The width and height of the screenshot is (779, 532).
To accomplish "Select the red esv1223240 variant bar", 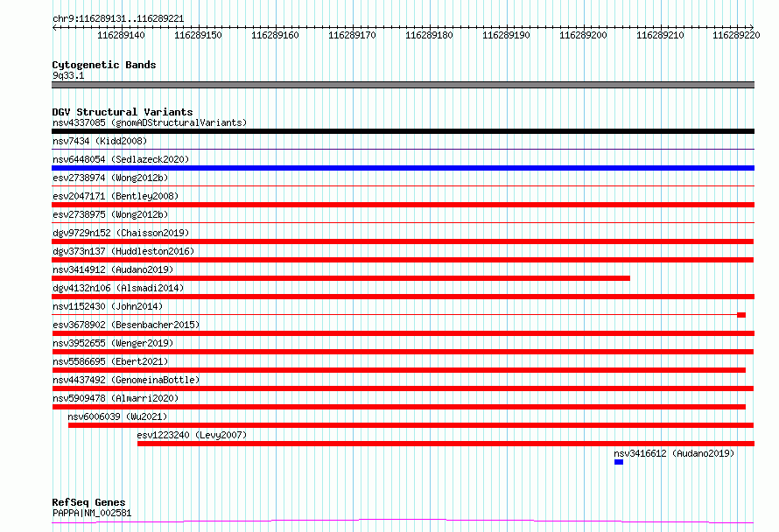I will tap(446, 444).
